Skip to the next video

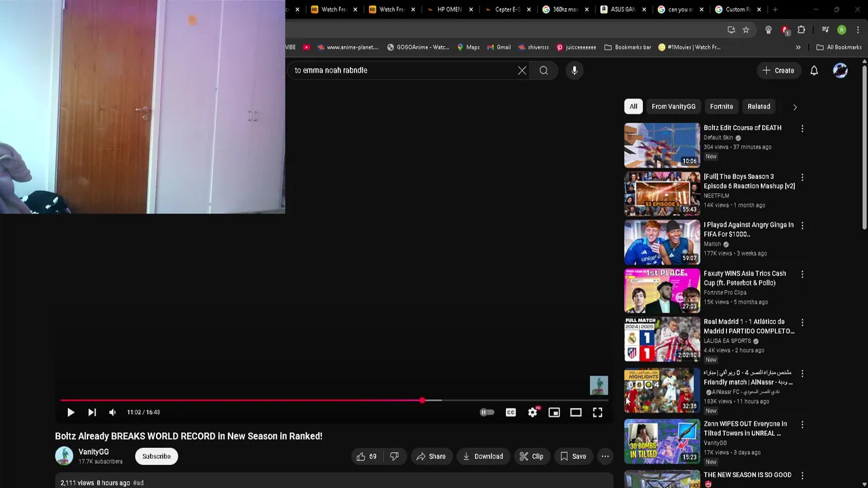tap(92, 412)
